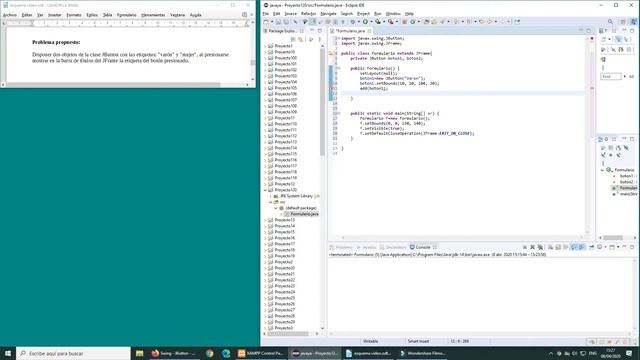640x360 pixels.
Task: Open File Explorer from taskbar
Action: 140,353
